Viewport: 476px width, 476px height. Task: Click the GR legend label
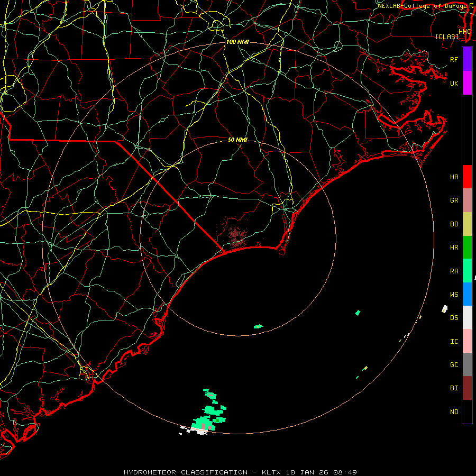click(454, 200)
